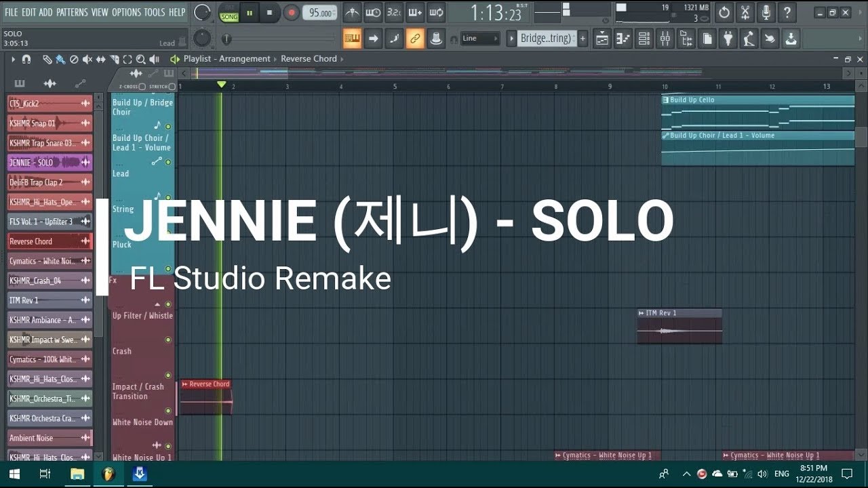Open the ADD menu
This screenshot has width=868, height=488.
pyautogui.click(x=45, y=12)
